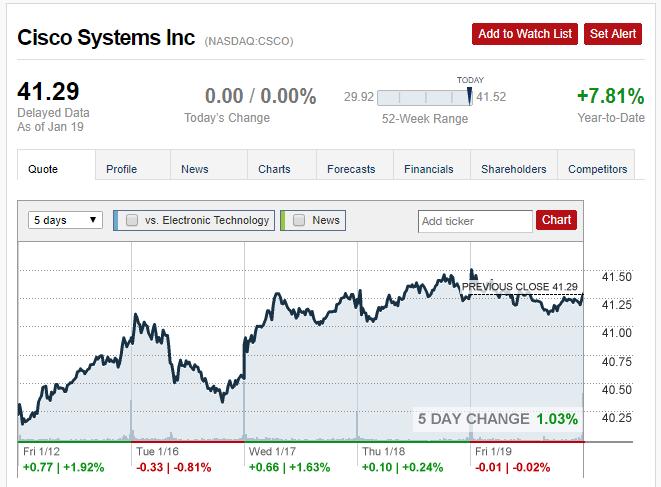Click the Fri 1/19 day label
The width and height of the screenshot is (661, 487).
(493, 452)
